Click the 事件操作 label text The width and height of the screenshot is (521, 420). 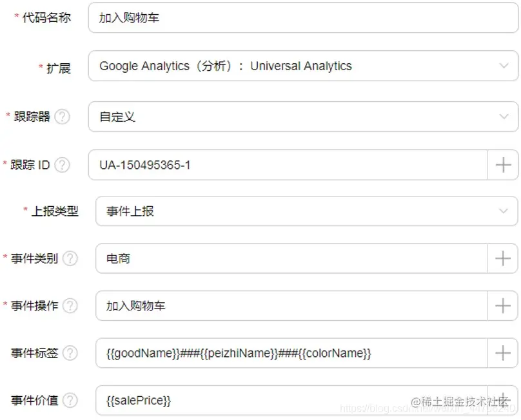35,305
